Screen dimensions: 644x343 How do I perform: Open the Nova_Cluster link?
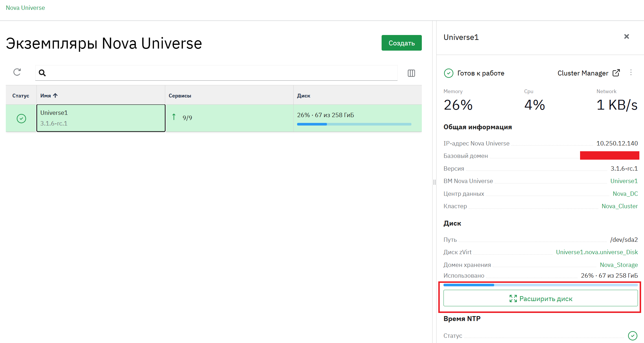(x=619, y=206)
